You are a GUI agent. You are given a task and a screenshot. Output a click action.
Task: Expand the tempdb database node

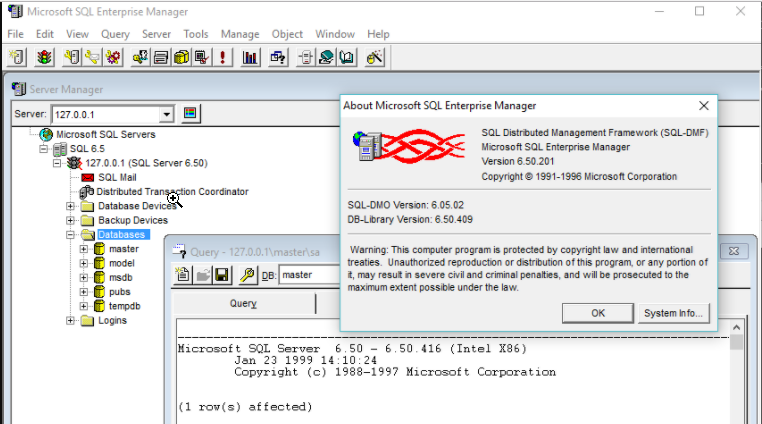pyautogui.click(x=84, y=306)
